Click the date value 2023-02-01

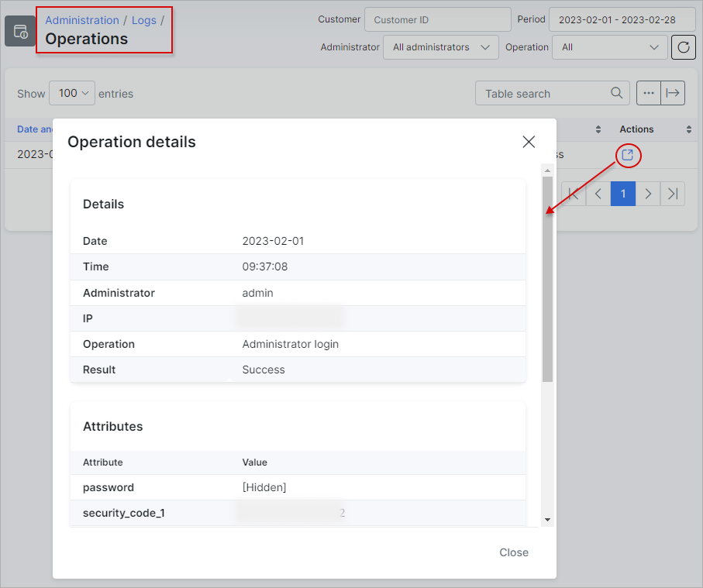click(273, 241)
